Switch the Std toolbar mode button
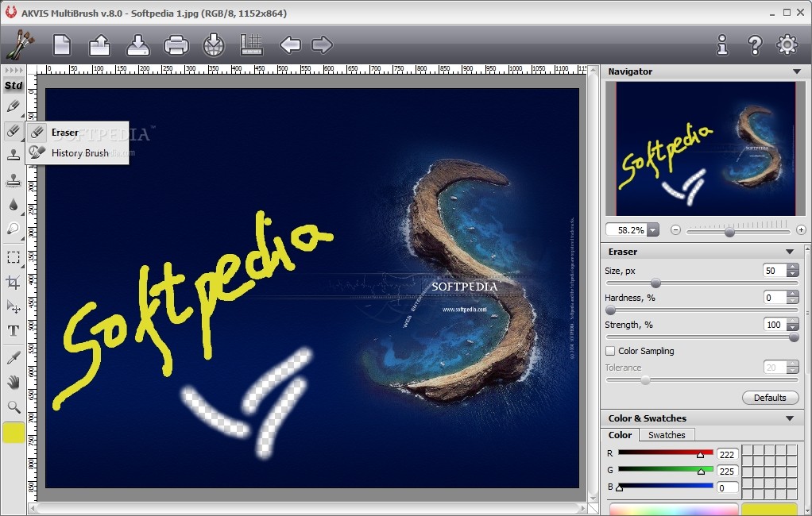This screenshot has width=812, height=516. [x=14, y=86]
